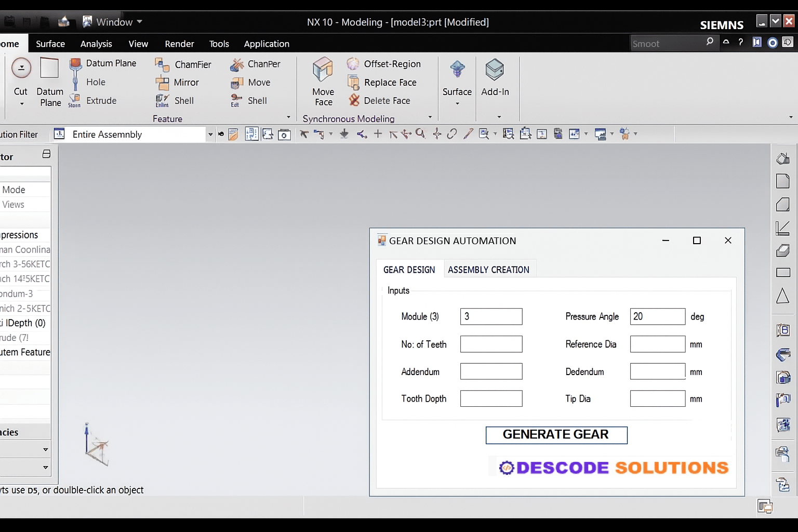Click the Module input field
The image size is (798, 532).
tap(490, 316)
